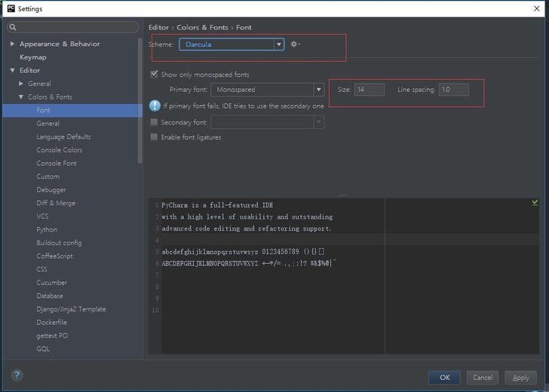
Task: Open General under Colors & Fonts
Action: (48, 124)
